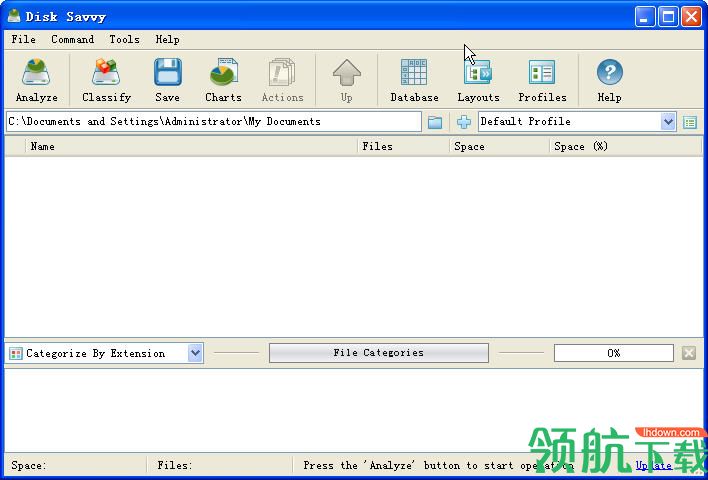Maximize the Disk Savvy window
The width and height of the screenshot is (708, 480).
(668, 17)
